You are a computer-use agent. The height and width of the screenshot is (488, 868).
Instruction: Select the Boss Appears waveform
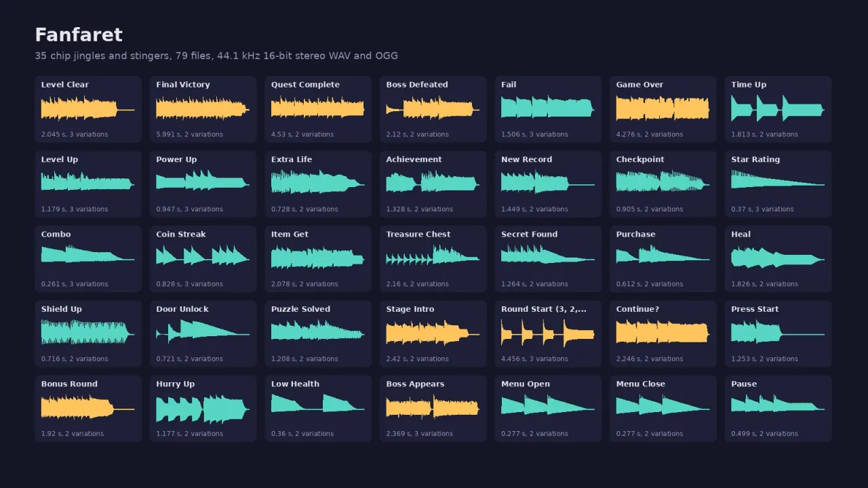click(x=433, y=408)
